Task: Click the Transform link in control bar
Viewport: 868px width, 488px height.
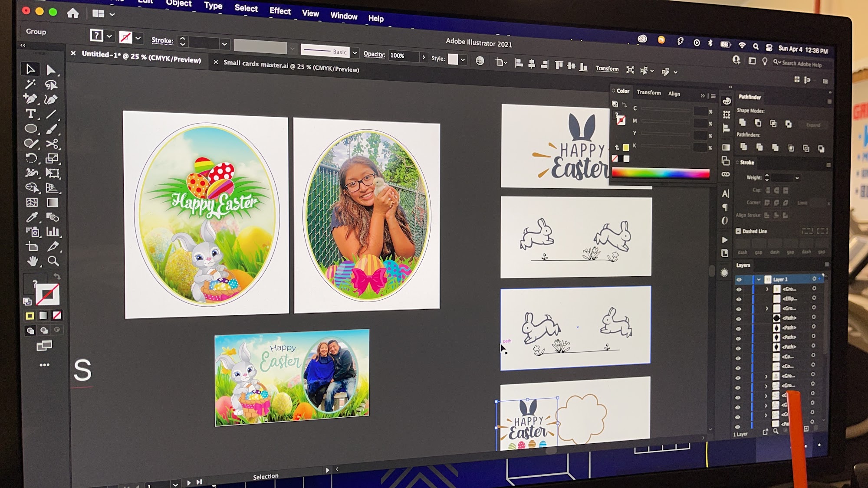Action: [x=607, y=69]
